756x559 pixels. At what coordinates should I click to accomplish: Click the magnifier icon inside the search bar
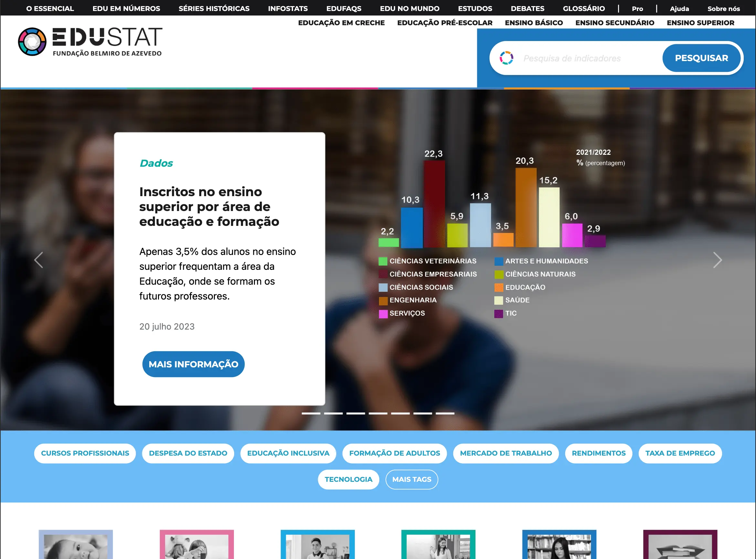click(x=507, y=58)
